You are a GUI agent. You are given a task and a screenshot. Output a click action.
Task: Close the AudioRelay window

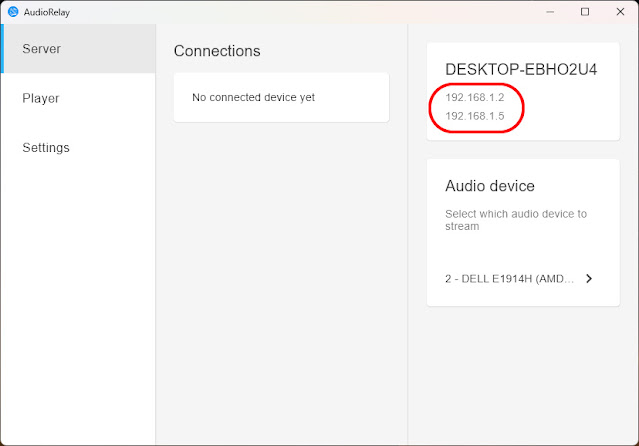[620, 11]
